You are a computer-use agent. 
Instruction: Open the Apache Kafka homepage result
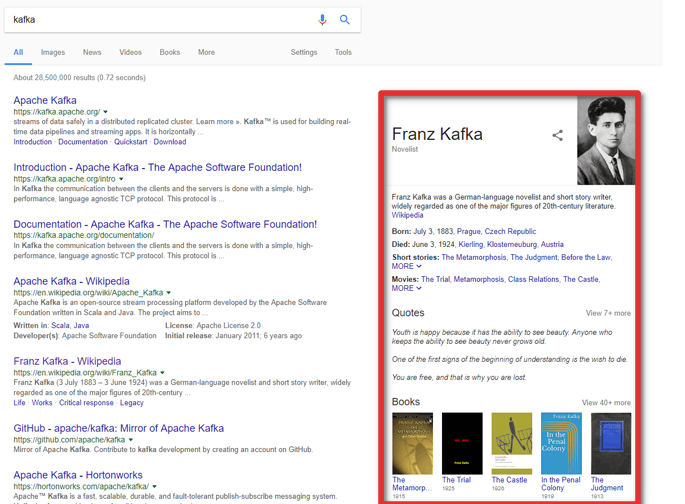click(45, 100)
